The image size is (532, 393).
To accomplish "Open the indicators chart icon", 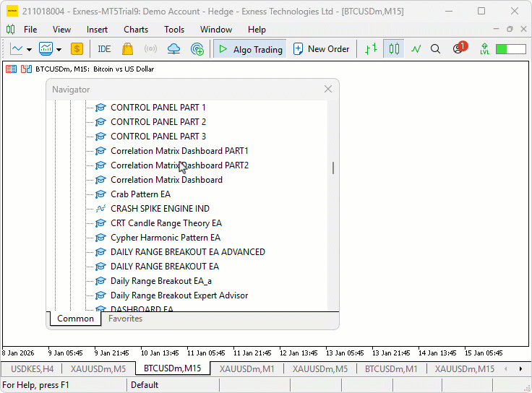I will (46, 49).
